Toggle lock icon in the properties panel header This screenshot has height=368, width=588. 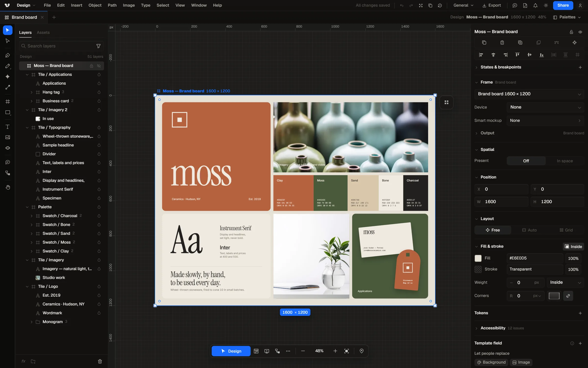[x=571, y=32]
